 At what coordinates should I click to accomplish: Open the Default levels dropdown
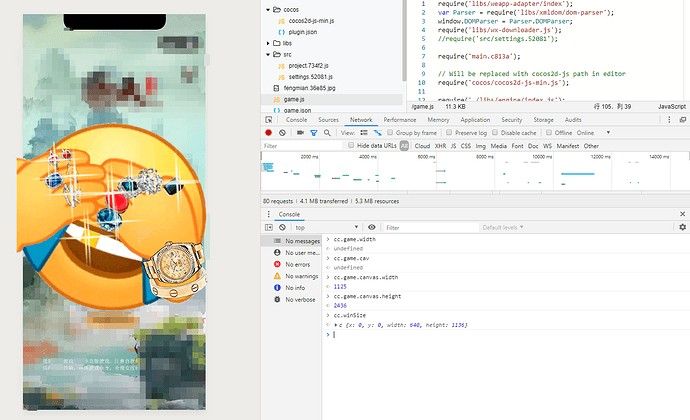pyautogui.click(x=506, y=227)
